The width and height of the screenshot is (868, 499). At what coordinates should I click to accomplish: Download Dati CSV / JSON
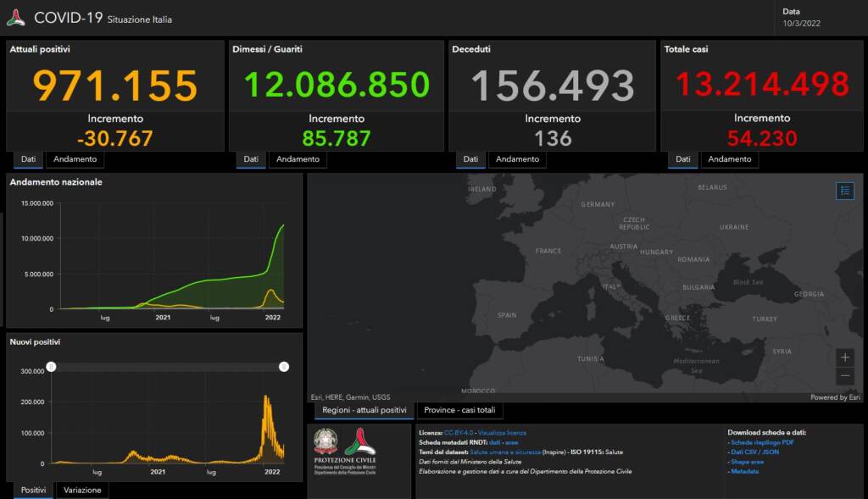(754, 452)
